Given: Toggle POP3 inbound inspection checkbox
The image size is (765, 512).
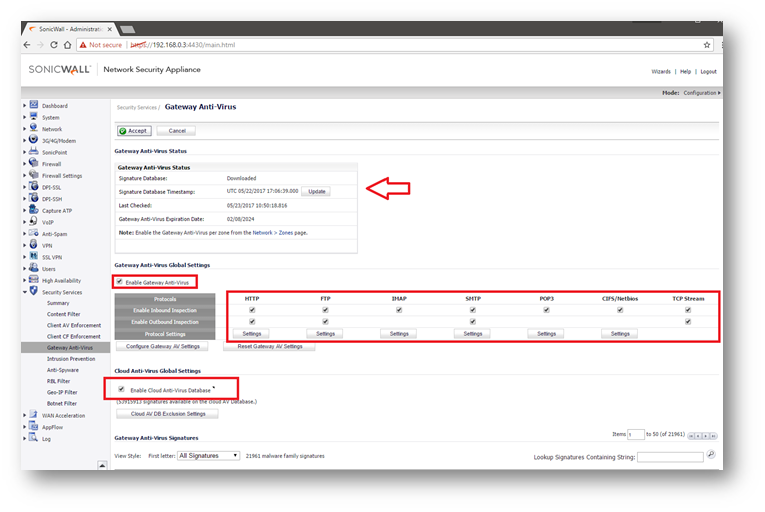Looking at the screenshot, I should tap(546, 310).
